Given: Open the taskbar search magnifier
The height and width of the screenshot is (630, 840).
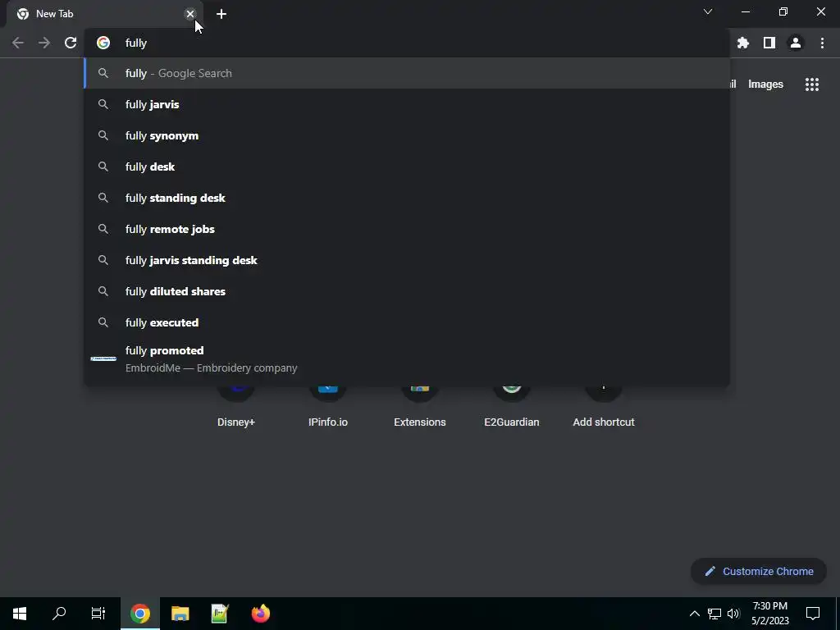Looking at the screenshot, I should [59, 614].
